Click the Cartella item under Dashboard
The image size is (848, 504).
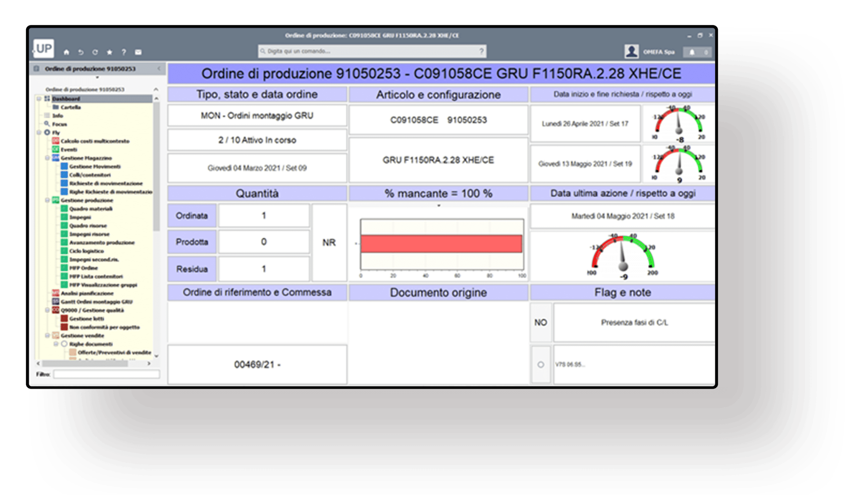click(70, 107)
